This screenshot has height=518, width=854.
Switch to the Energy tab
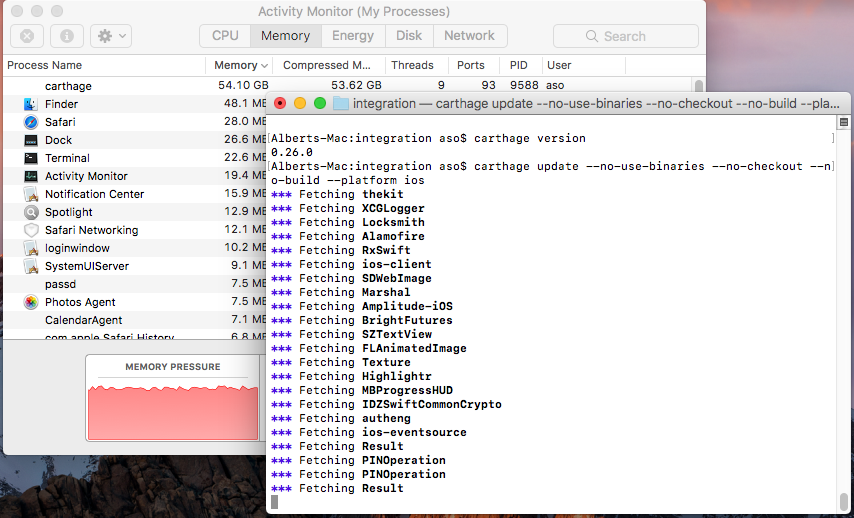pyautogui.click(x=353, y=36)
